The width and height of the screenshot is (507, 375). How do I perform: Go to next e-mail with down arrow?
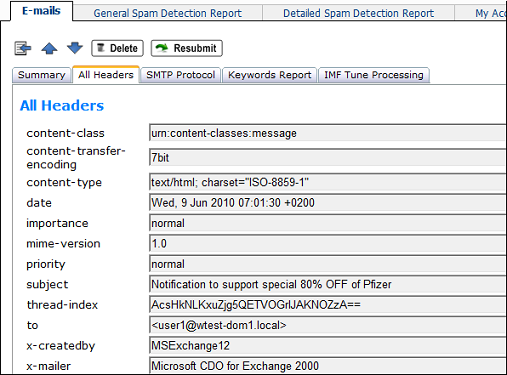(x=75, y=48)
